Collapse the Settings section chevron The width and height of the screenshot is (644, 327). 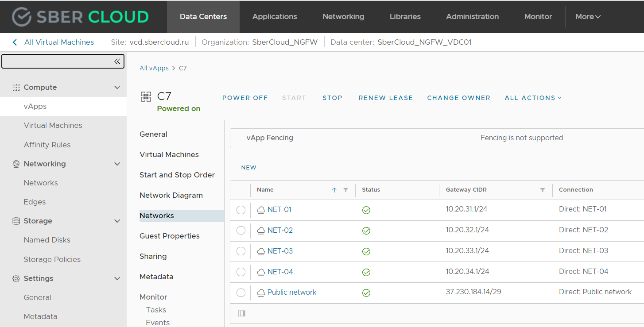click(x=117, y=279)
